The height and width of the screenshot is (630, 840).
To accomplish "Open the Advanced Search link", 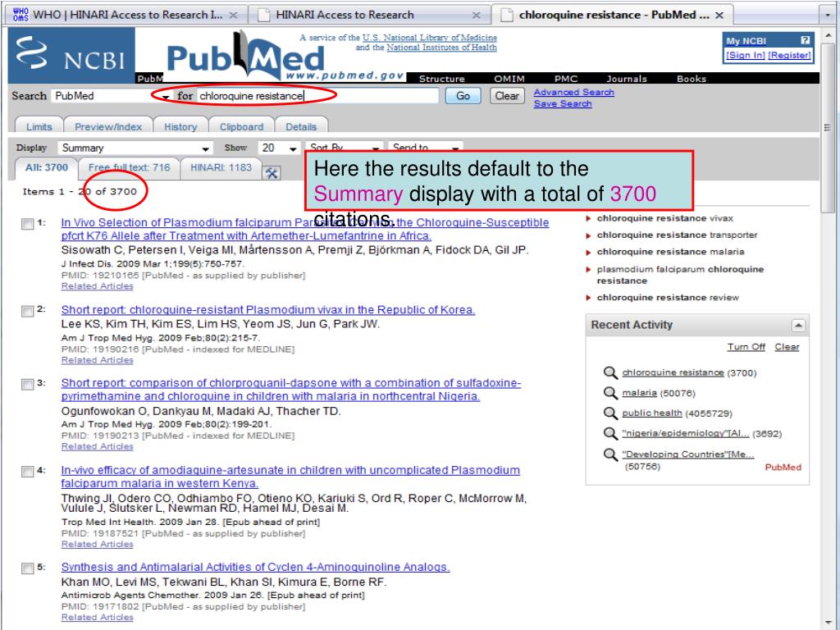I will point(573,92).
